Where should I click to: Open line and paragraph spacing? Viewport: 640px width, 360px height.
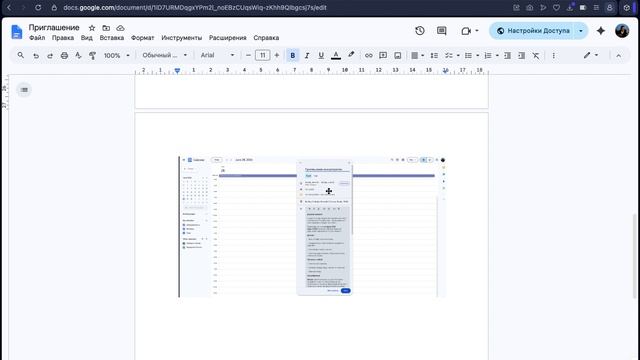coord(434,56)
